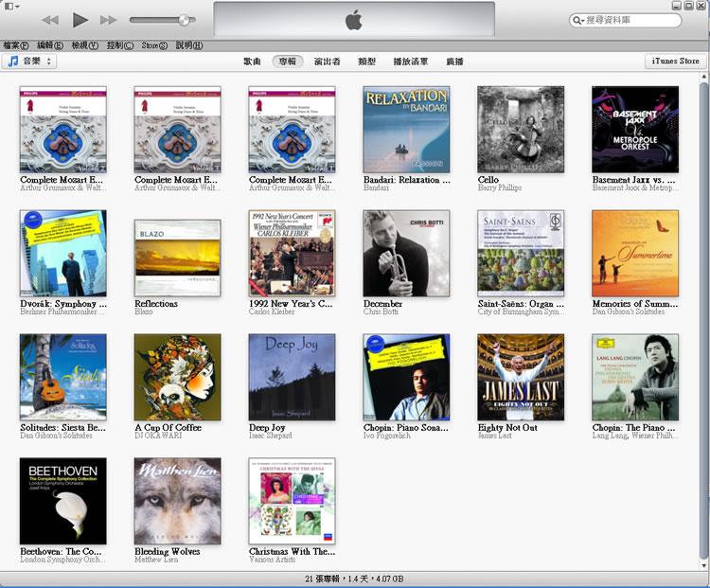Switch to the 播放清單 tab
The width and height of the screenshot is (710, 588).
pyautogui.click(x=410, y=62)
